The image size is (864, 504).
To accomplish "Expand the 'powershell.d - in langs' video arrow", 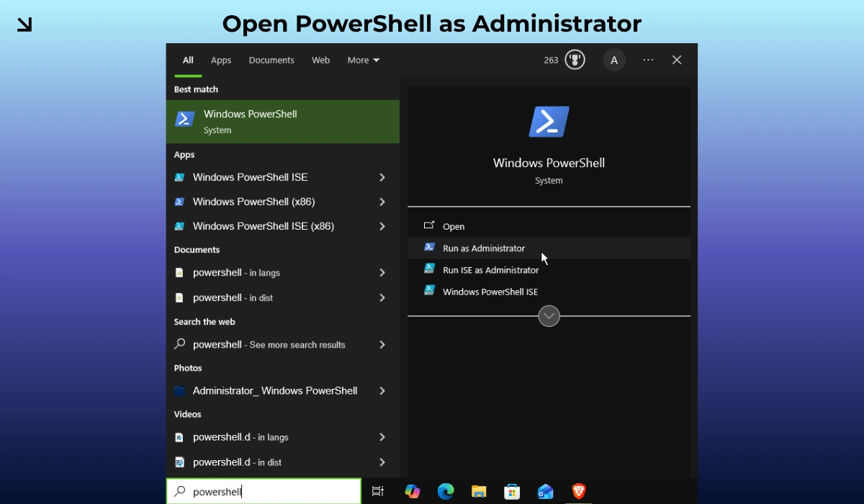I will (382, 437).
